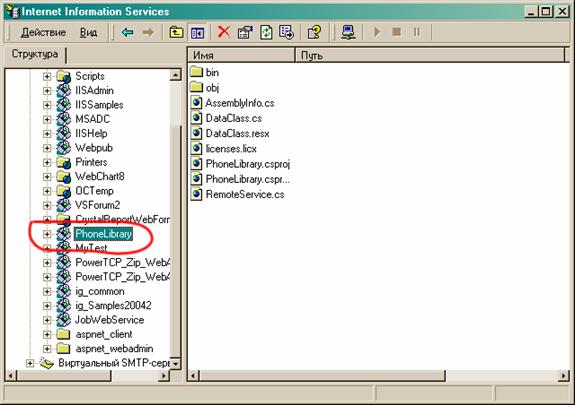
Task: Toggle the console tree show/hide icon
Action: coord(197,33)
